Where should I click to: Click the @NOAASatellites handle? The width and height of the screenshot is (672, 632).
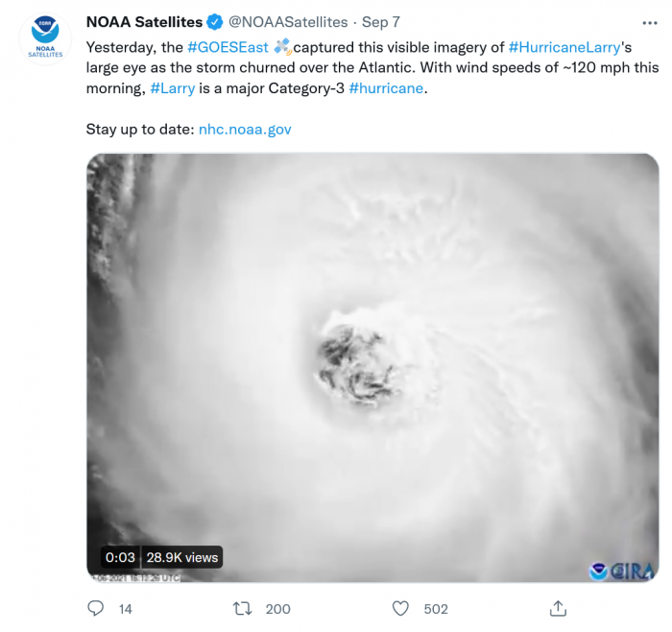pos(288,22)
